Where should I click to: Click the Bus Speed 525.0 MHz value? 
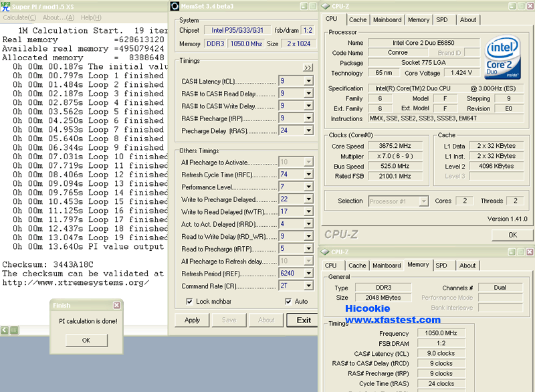click(395, 166)
